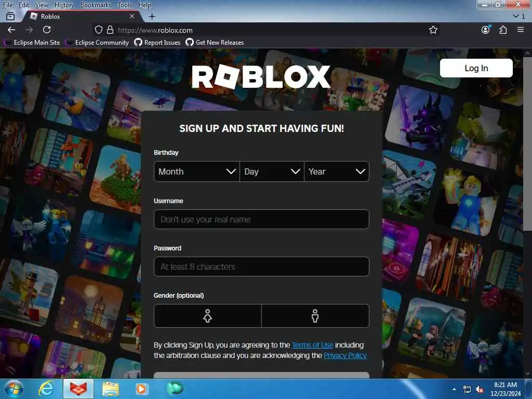
Task: Open the File menu
Action: [x=7, y=5]
